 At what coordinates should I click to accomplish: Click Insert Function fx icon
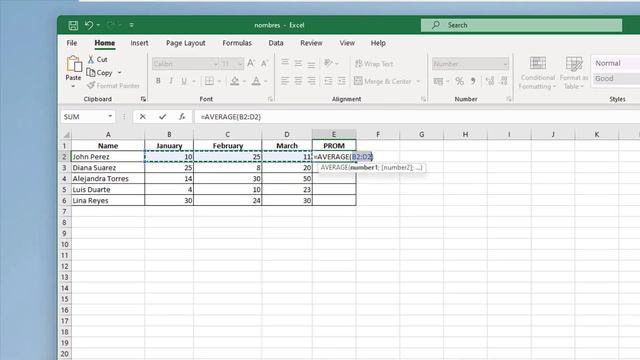(x=182, y=117)
